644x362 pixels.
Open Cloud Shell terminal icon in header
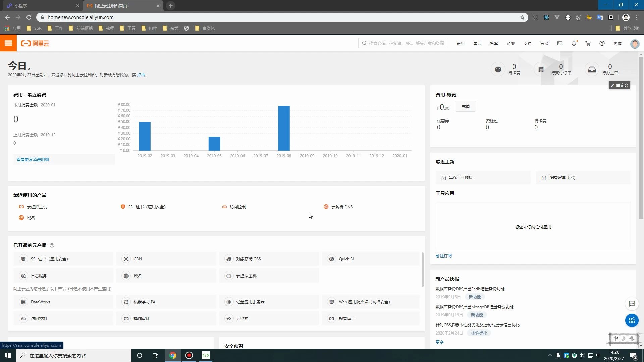click(560, 43)
